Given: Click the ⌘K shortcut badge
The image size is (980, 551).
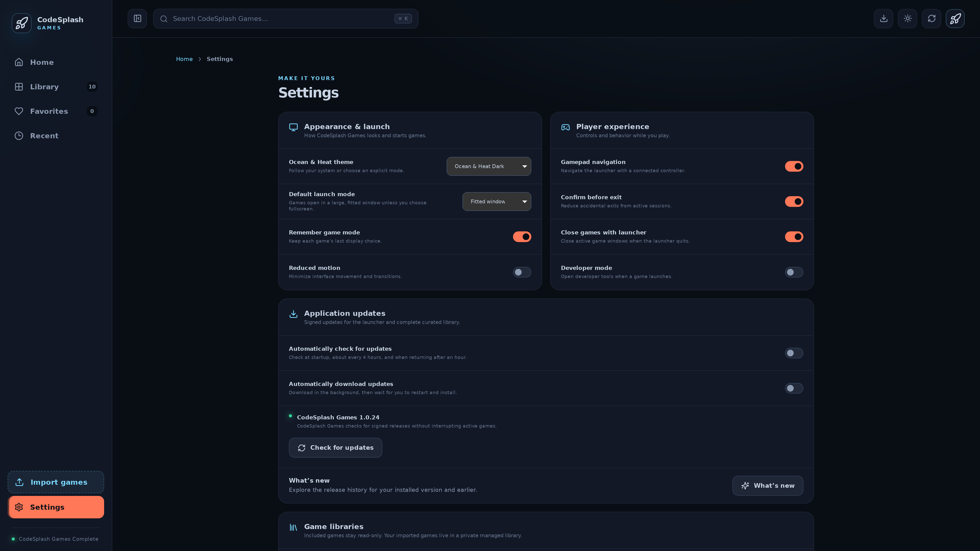Looking at the screenshot, I should (x=403, y=19).
